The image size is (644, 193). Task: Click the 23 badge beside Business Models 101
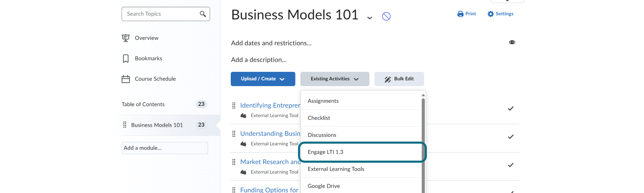[x=201, y=125]
